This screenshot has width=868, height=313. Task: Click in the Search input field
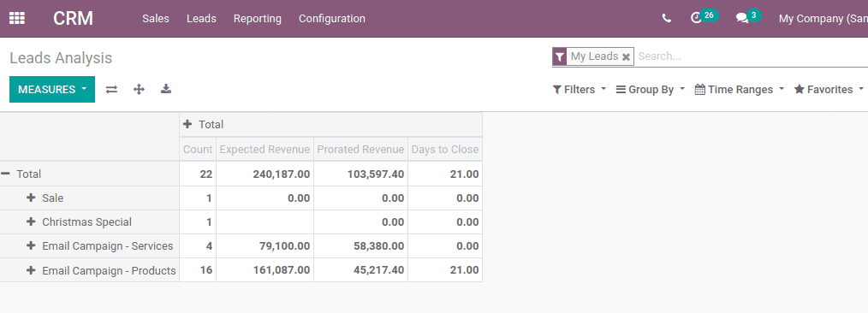click(x=752, y=56)
